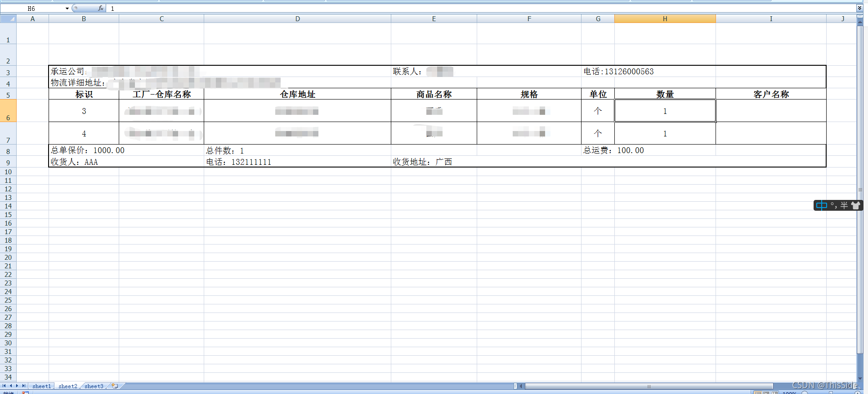
Task: Click the 工厂-仓库名称 header cell
Action: 161,94
